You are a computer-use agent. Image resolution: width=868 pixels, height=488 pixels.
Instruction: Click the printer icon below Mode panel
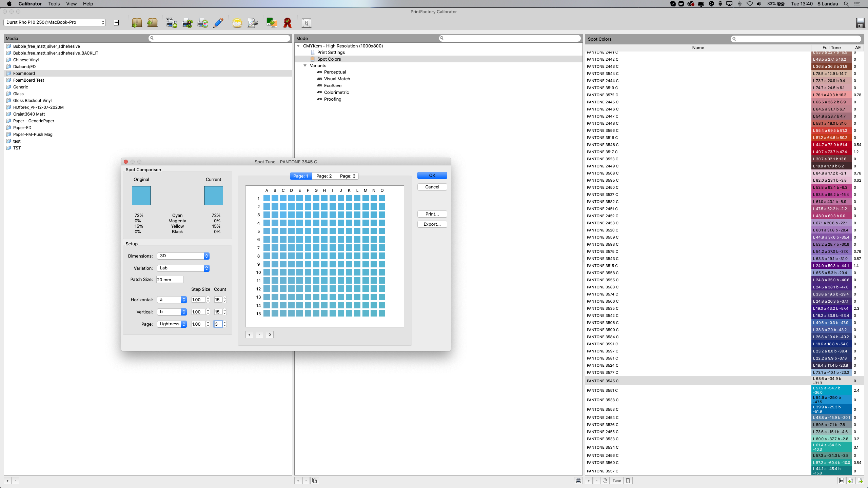578,481
